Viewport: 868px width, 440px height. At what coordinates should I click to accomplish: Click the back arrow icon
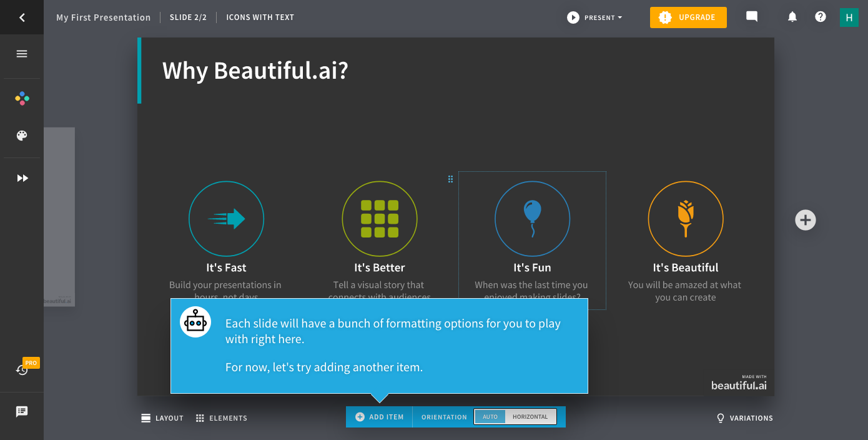[22, 17]
